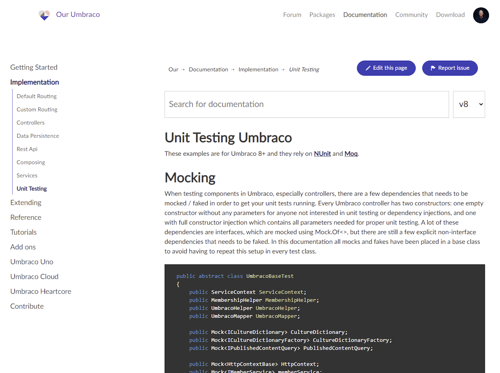This screenshot has width=500, height=373.
Task: Click the Report issue button
Action: coord(450,68)
